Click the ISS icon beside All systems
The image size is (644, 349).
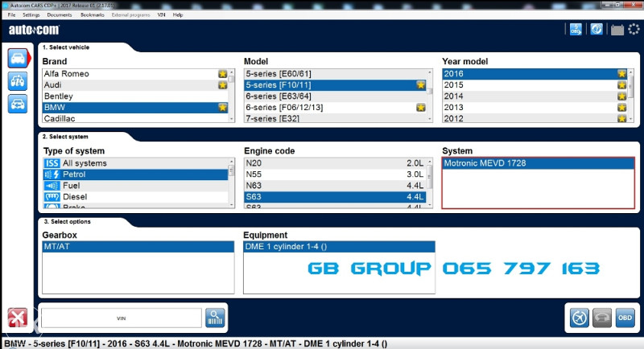(x=52, y=163)
